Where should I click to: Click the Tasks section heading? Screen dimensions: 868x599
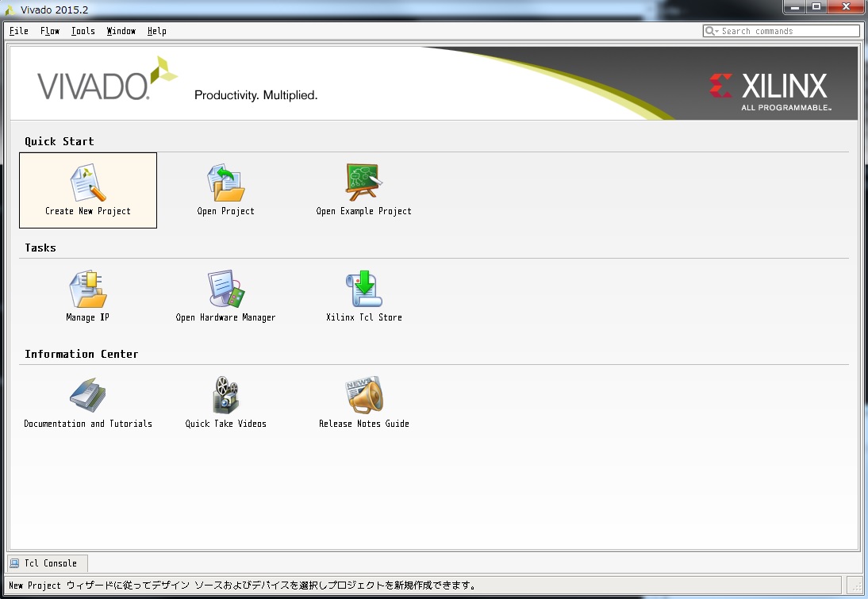[40, 248]
